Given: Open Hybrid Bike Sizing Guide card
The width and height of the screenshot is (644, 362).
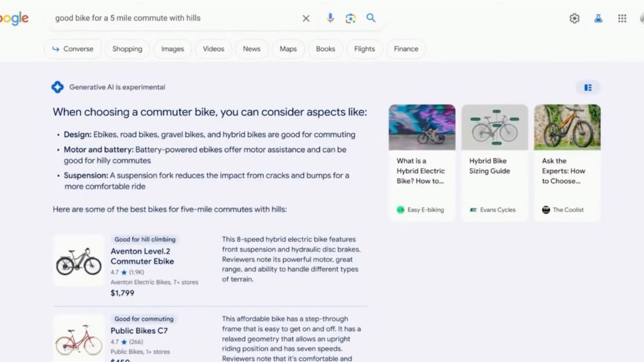Looking at the screenshot, I should [x=495, y=163].
